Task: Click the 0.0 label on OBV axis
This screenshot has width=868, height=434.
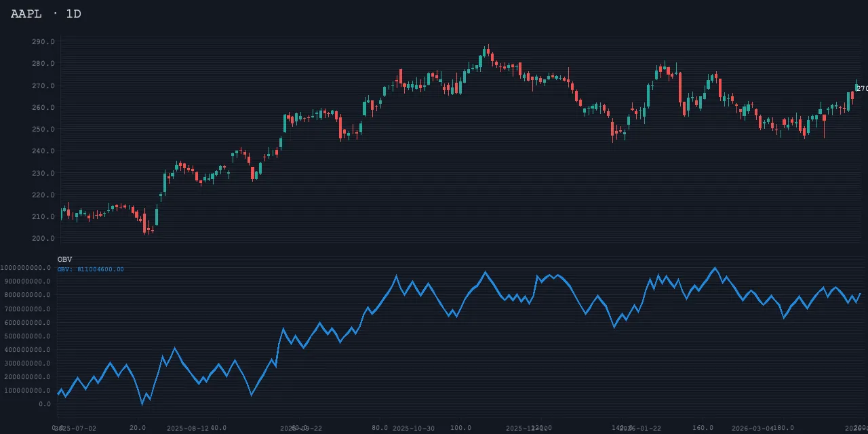Action: click(45, 404)
